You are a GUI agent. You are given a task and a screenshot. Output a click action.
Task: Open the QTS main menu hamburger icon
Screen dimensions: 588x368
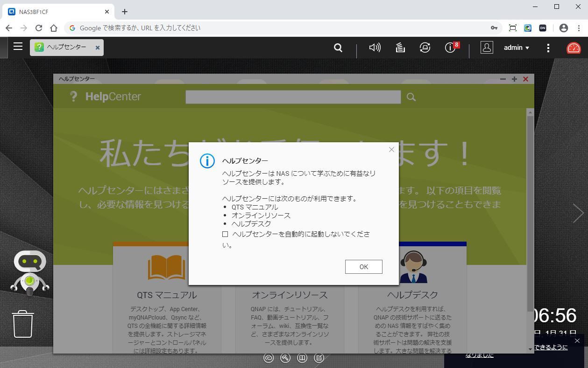tap(18, 46)
